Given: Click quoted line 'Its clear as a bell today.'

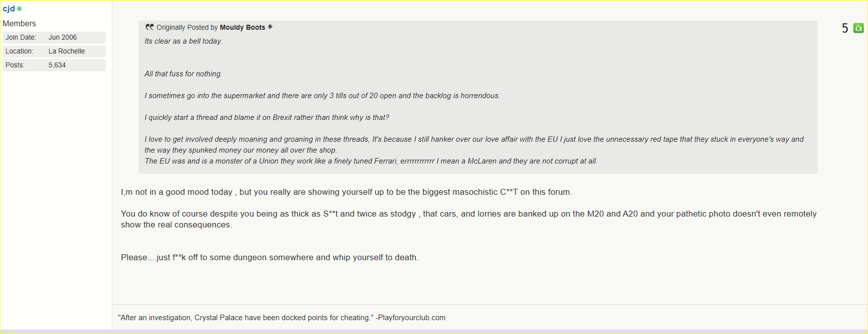Looking at the screenshot, I should [183, 41].
